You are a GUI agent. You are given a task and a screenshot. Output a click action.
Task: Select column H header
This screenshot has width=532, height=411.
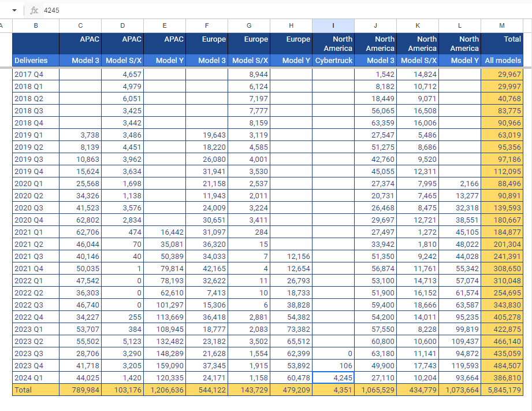point(291,25)
